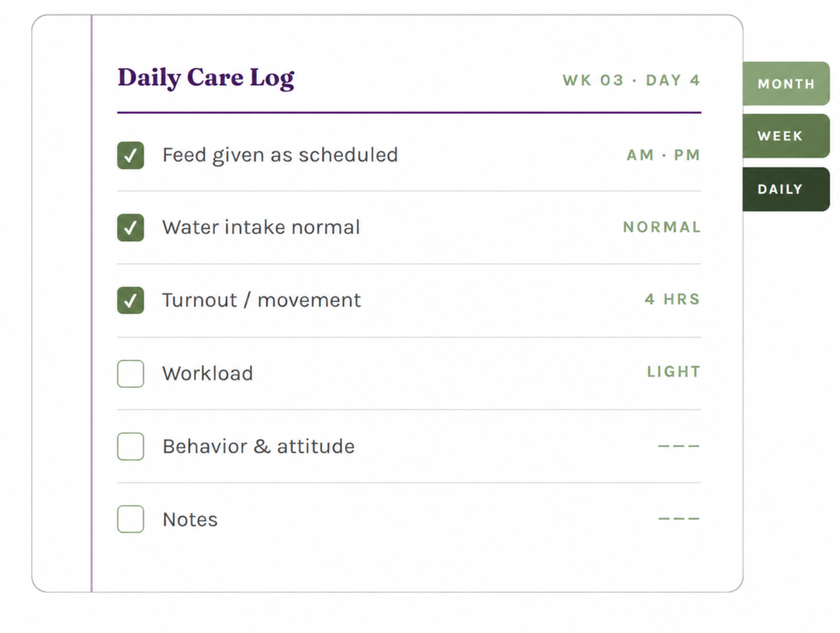Check the Behavior & attitude box
Viewport: 840px width, 633px height.
pos(130,446)
